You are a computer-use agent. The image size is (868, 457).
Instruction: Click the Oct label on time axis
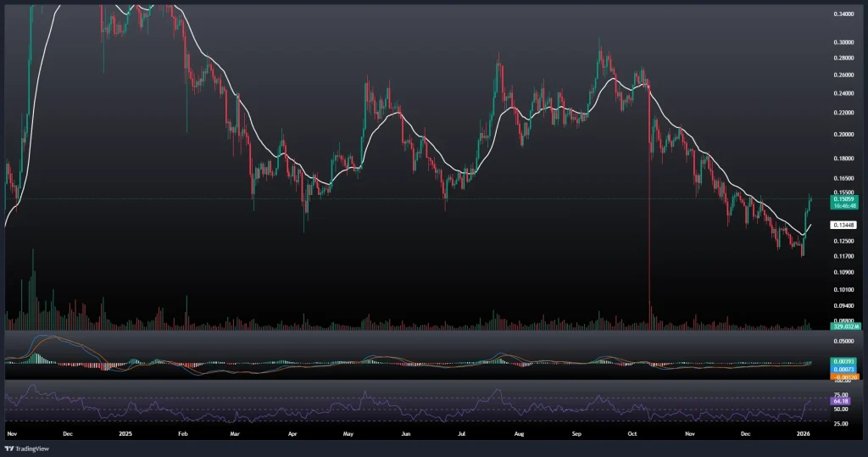coord(630,432)
